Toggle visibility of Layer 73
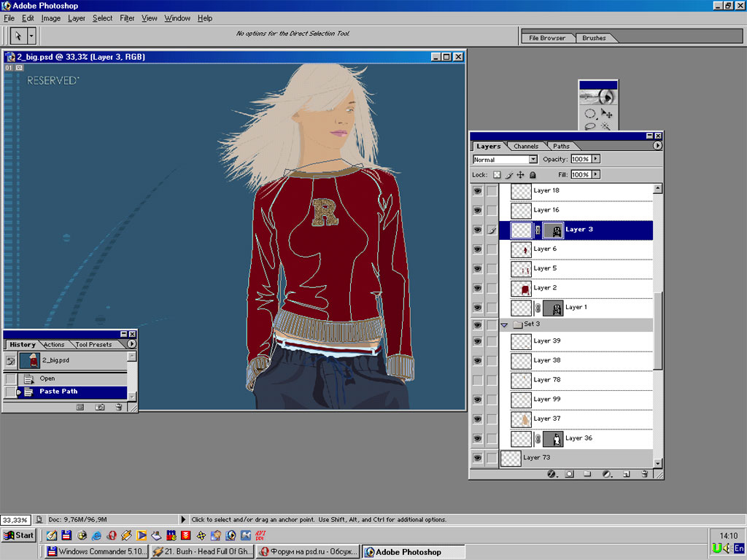The height and width of the screenshot is (560, 747). click(477, 458)
